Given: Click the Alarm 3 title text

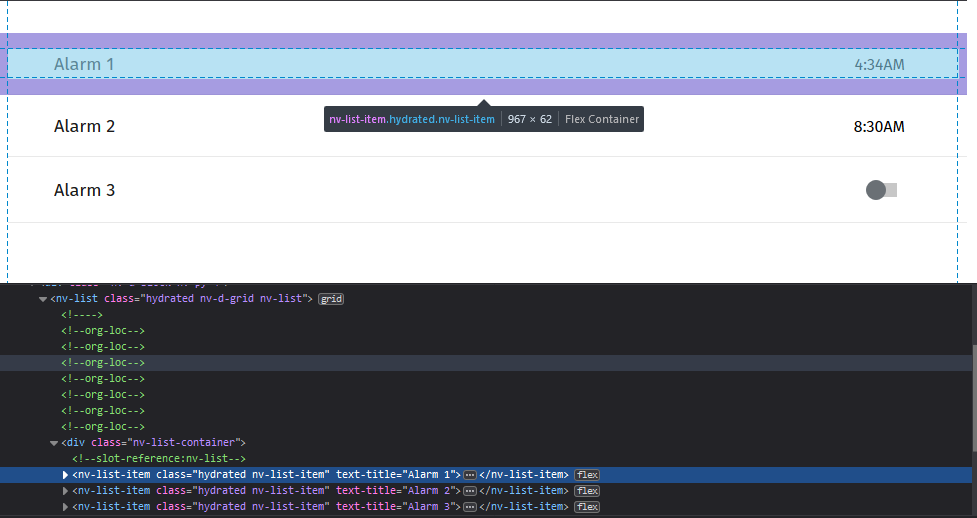Looking at the screenshot, I should click(x=85, y=190).
